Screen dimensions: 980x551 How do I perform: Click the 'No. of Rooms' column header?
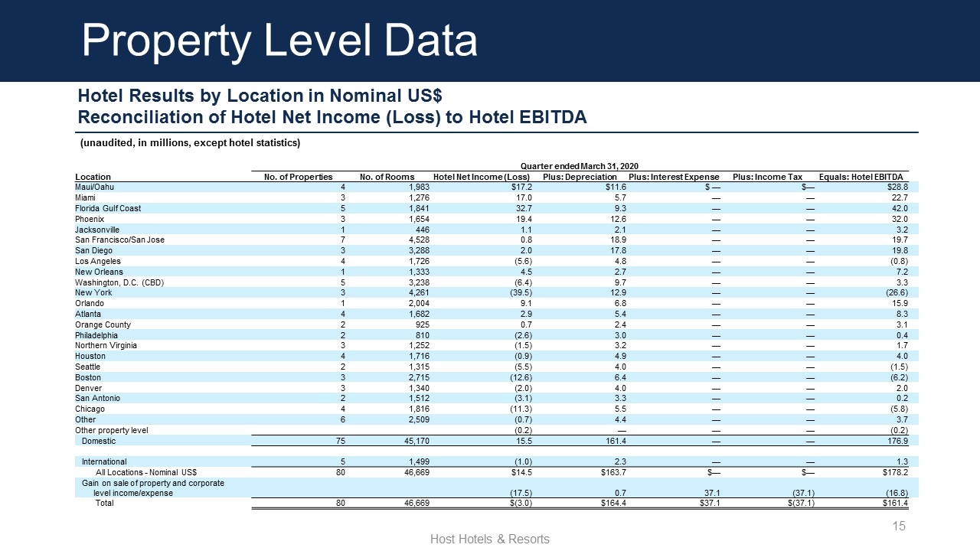click(x=387, y=177)
